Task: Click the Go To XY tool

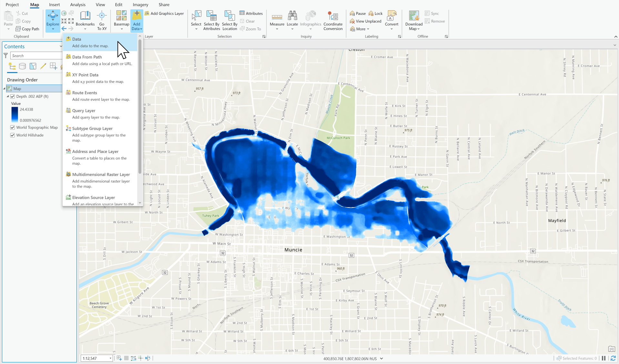Action: click(102, 21)
